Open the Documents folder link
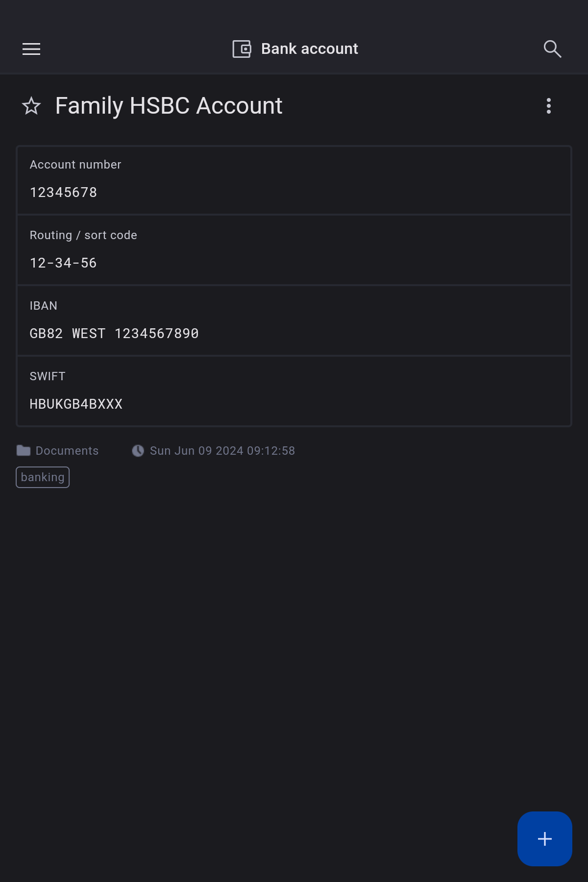Screen dimensions: 588x882 pyautogui.click(x=67, y=451)
